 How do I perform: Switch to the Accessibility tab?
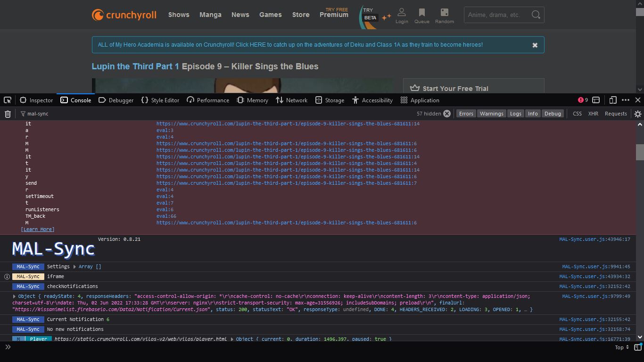point(372,100)
